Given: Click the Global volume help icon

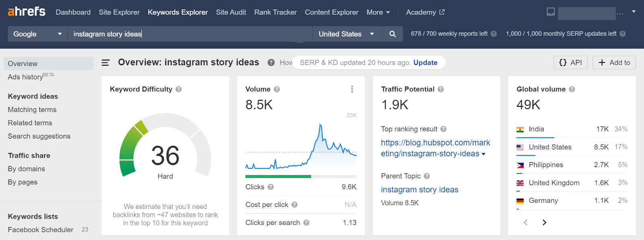Looking at the screenshot, I should point(572,89).
